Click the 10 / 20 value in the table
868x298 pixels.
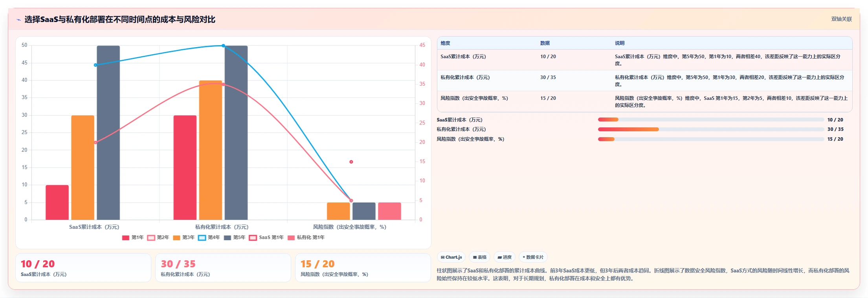point(548,57)
